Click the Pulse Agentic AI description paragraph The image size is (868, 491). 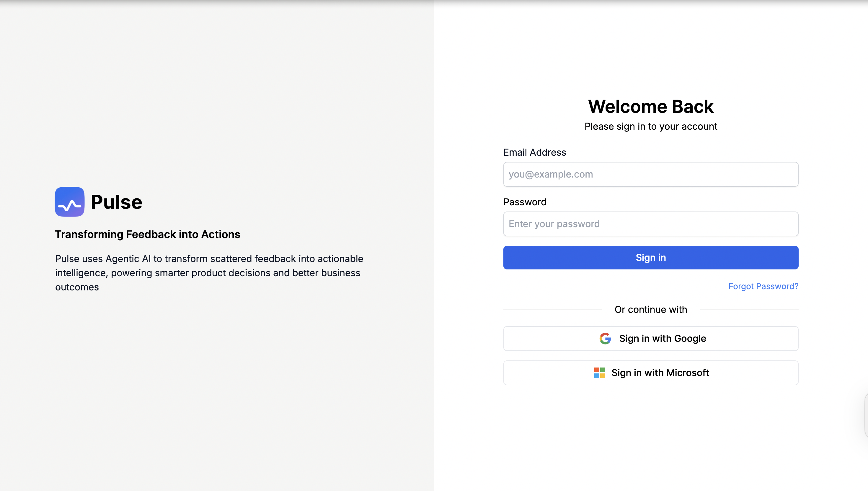[209, 273]
